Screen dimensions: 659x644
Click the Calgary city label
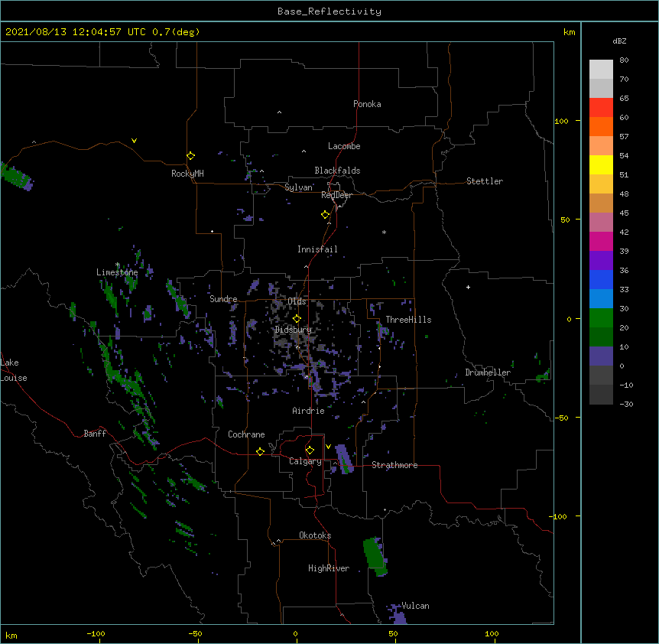click(305, 461)
